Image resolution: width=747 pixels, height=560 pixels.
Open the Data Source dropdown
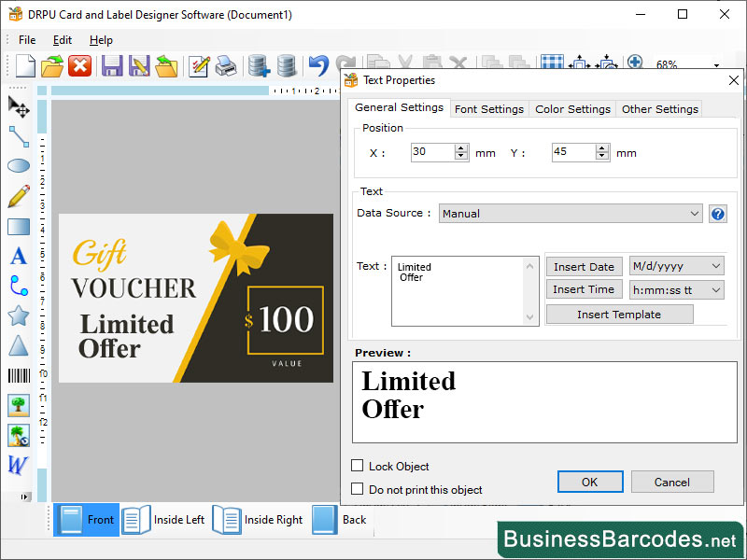695,213
